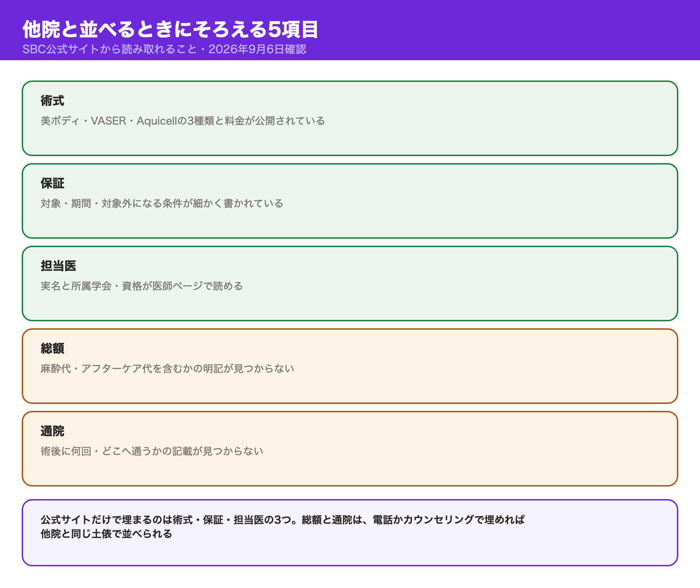This screenshot has width=700, height=588.
Task: Click the text about 美ボディ・VASER・Aquicell
Action: click(x=183, y=121)
